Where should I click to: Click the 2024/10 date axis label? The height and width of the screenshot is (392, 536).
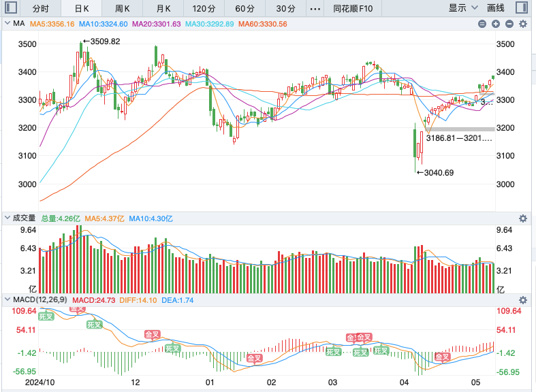pos(40,382)
